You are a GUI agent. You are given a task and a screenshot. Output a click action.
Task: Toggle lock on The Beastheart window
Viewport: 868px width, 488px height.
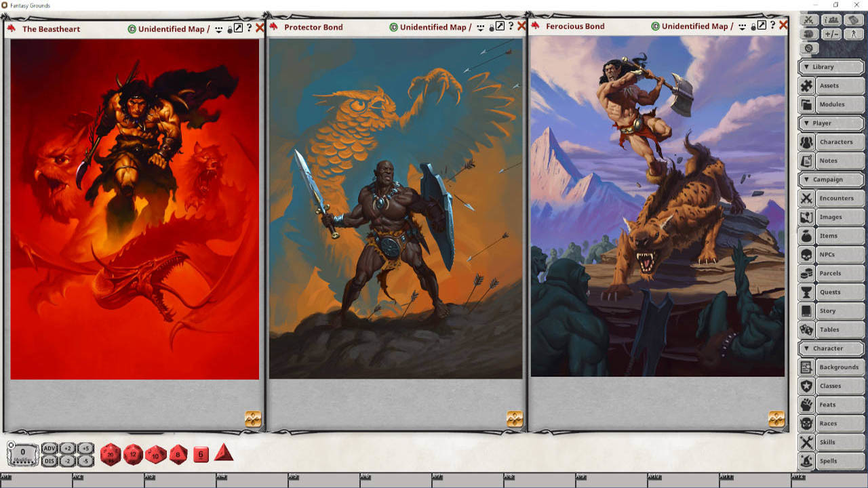click(230, 29)
